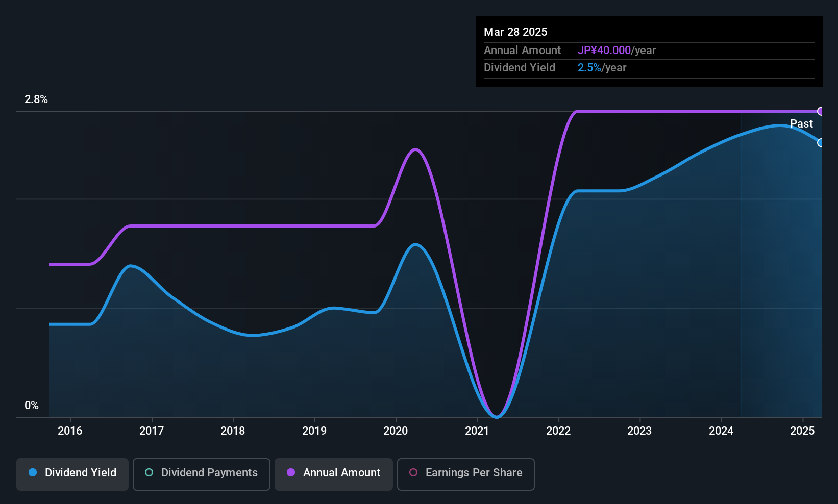The height and width of the screenshot is (504, 838).
Task: Toggle the Annual Amount series
Action: coord(334,474)
